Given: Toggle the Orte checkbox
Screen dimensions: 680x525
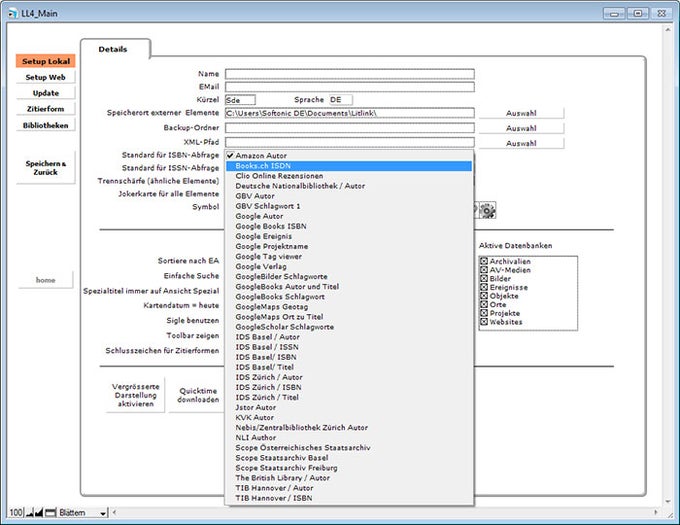Looking at the screenshot, I should coord(484,305).
